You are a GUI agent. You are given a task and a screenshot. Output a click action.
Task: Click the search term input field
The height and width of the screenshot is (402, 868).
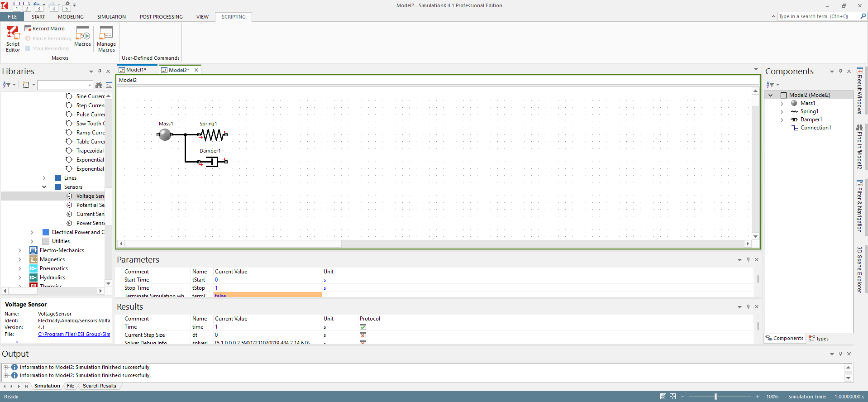tap(817, 16)
